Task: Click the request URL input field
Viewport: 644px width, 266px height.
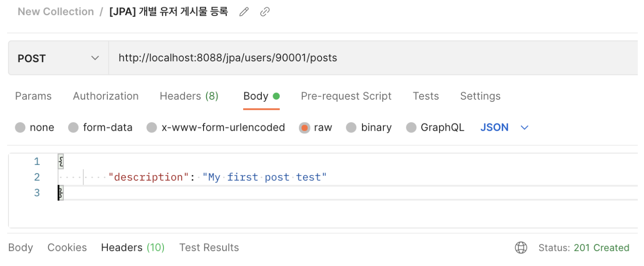Action: point(373,58)
